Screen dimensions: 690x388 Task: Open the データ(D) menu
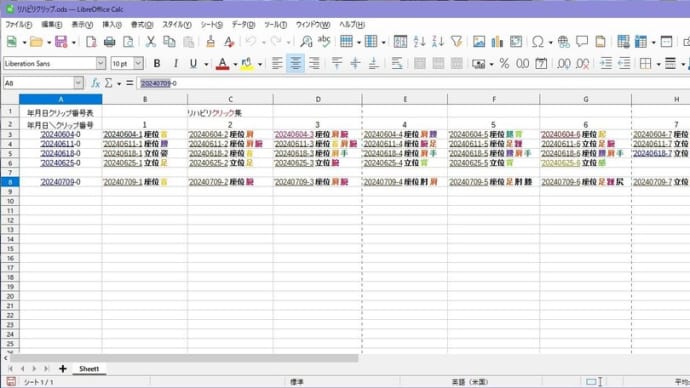click(243, 25)
